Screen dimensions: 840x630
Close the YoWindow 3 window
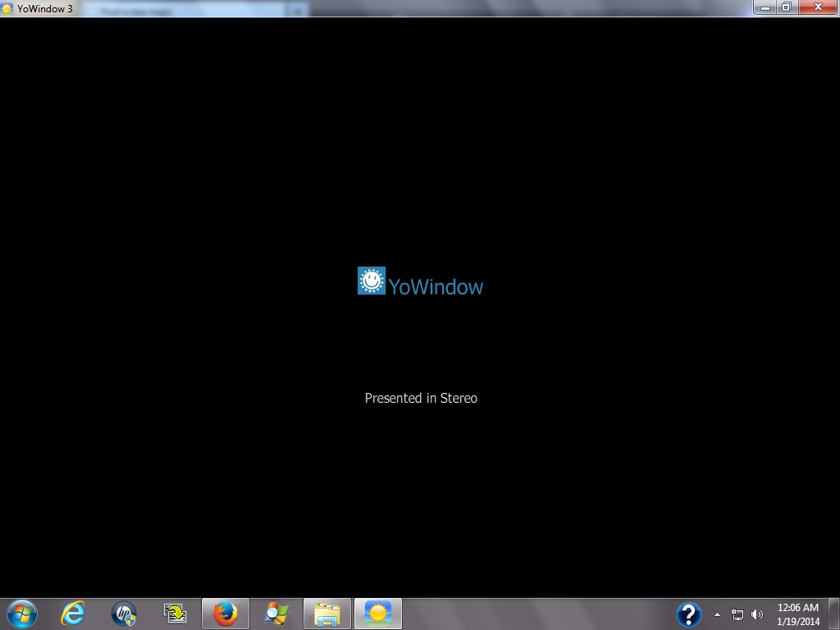[x=818, y=7]
